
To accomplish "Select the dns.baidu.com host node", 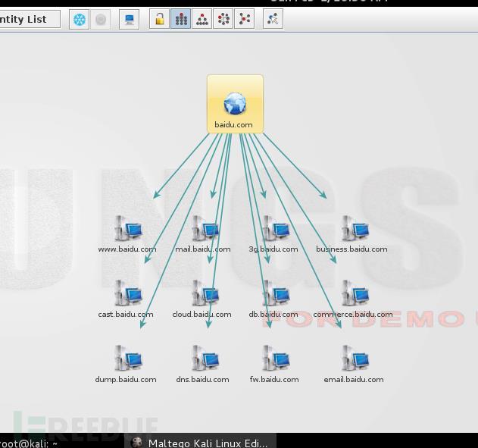I will 203,365.
